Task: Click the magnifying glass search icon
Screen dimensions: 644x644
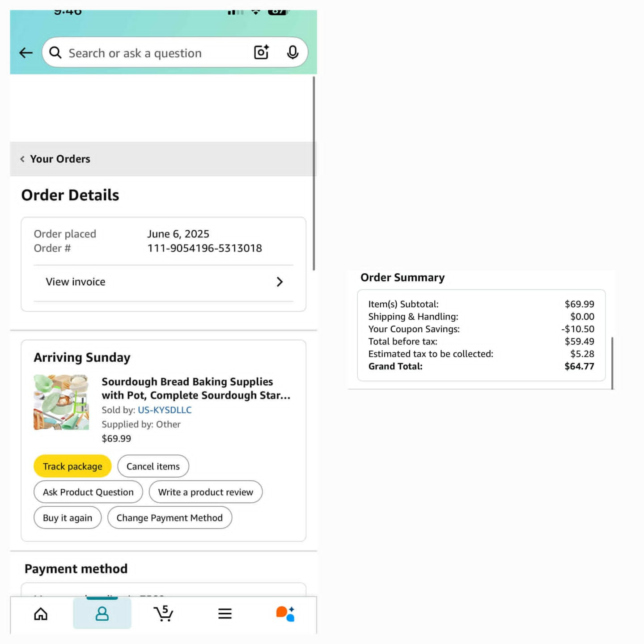Action: point(55,53)
